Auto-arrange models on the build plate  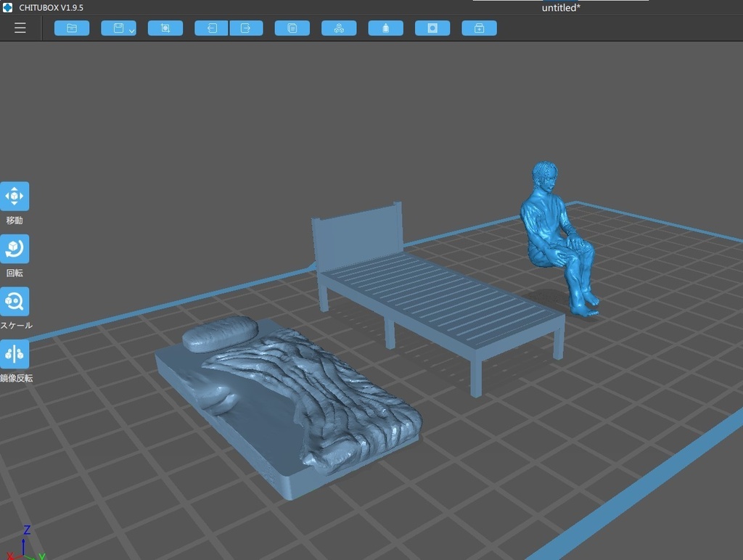[x=339, y=28]
